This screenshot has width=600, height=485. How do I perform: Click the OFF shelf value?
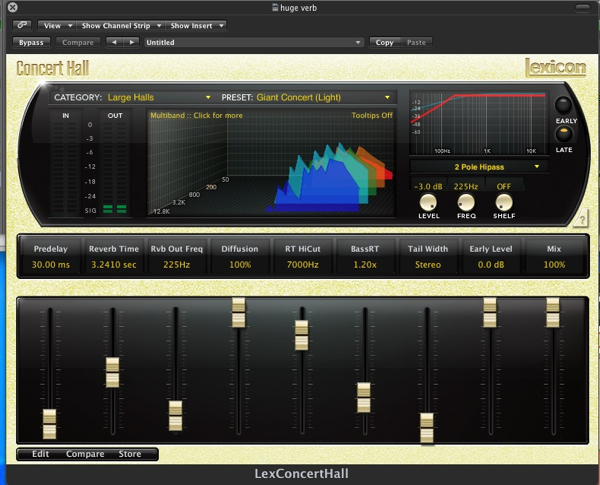tap(504, 186)
